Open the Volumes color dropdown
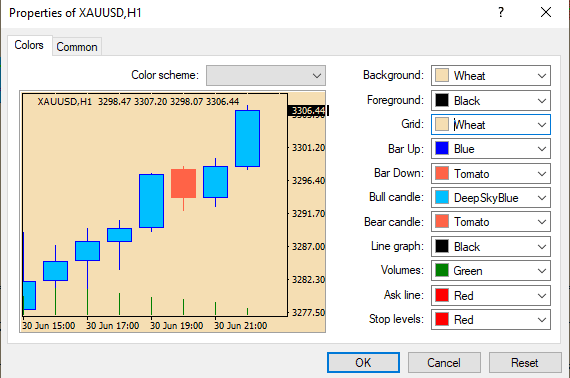 (491, 270)
